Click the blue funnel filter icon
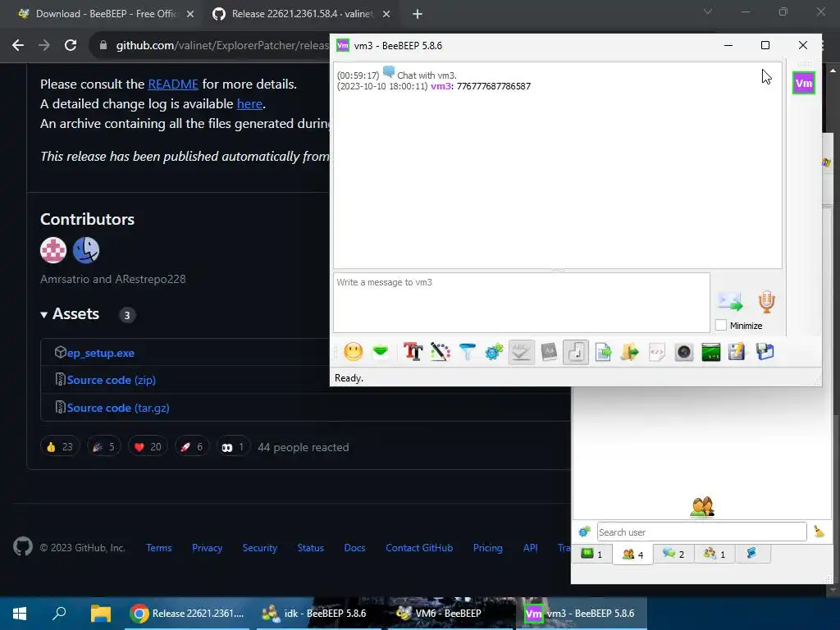 [467, 352]
